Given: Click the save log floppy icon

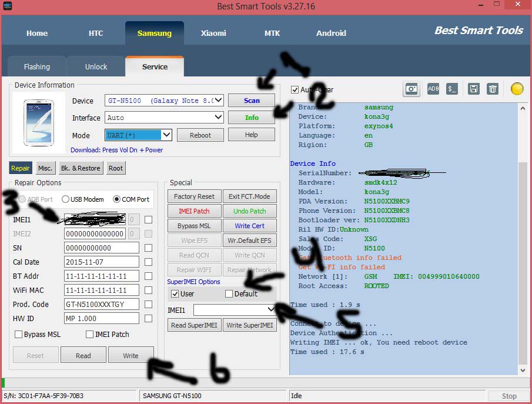Looking at the screenshot, I should (473, 89).
